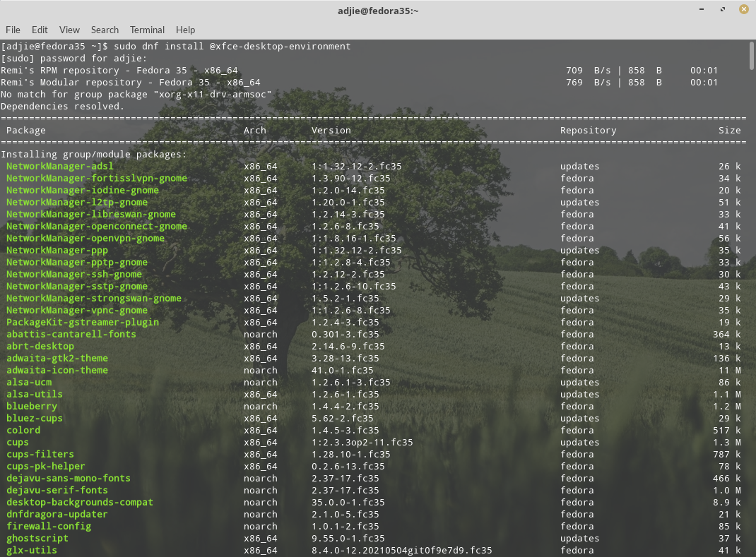Open the File menu
The width and height of the screenshot is (756, 557).
(x=13, y=30)
